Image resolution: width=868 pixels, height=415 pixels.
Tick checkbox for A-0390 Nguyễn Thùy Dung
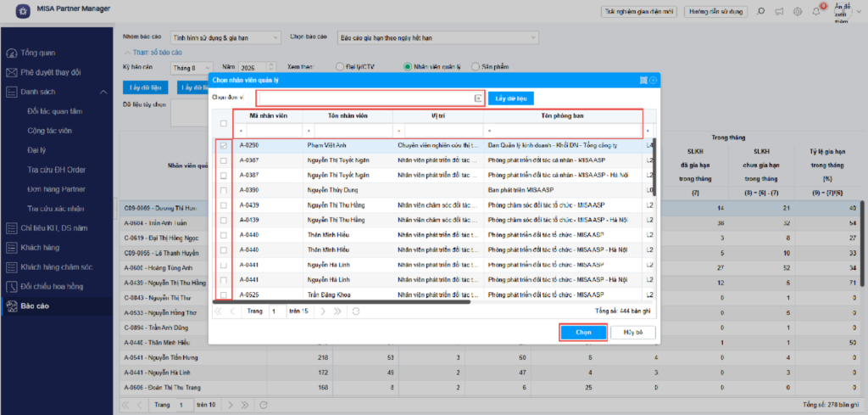[x=224, y=190]
